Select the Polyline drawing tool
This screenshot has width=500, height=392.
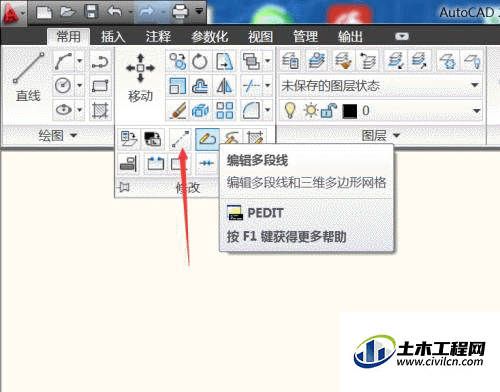pos(100,61)
